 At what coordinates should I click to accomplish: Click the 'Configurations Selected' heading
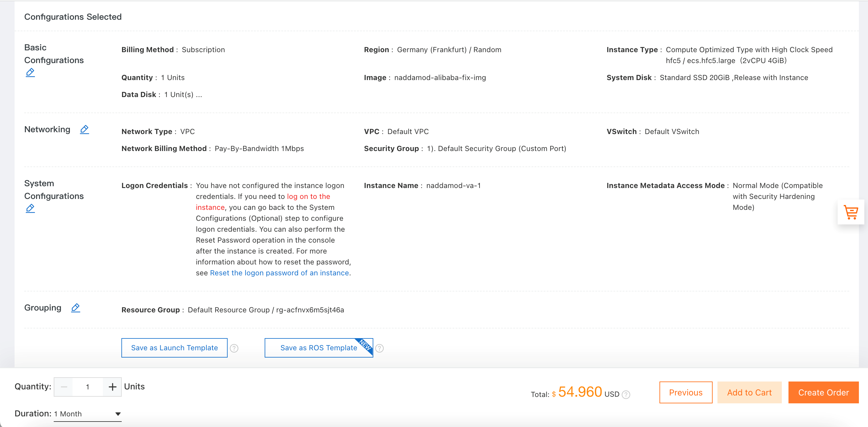[73, 17]
